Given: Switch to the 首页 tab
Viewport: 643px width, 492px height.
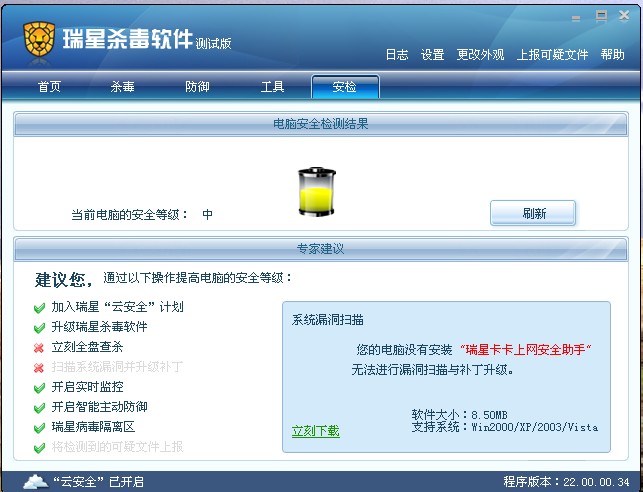Looking at the screenshot, I should pos(49,87).
